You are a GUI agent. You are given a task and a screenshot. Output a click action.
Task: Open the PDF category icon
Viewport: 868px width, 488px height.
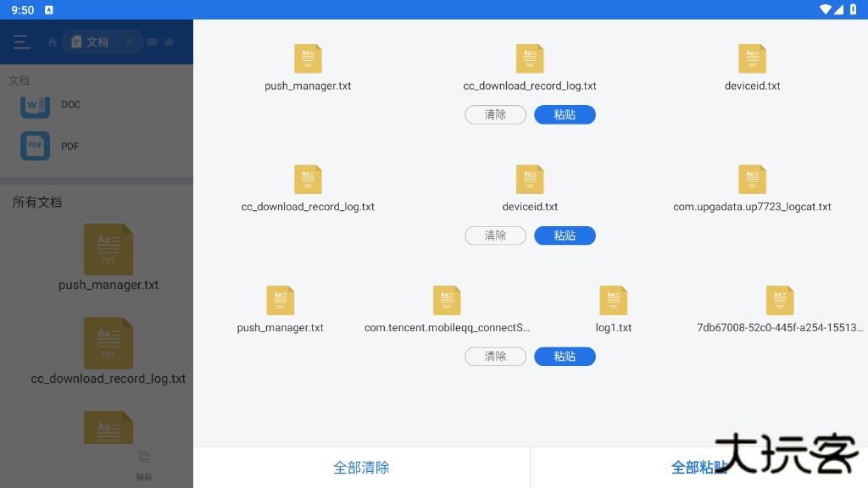tap(35, 146)
